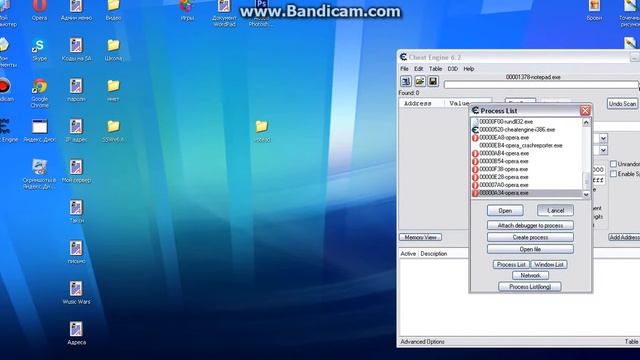The width and height of the screenshot is (640, 360).
Task: Click the process list scrollbar thumb
Action: [586, 180]
